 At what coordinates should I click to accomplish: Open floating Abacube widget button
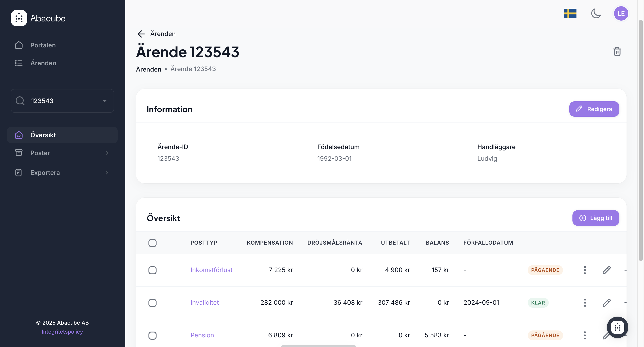617,327
